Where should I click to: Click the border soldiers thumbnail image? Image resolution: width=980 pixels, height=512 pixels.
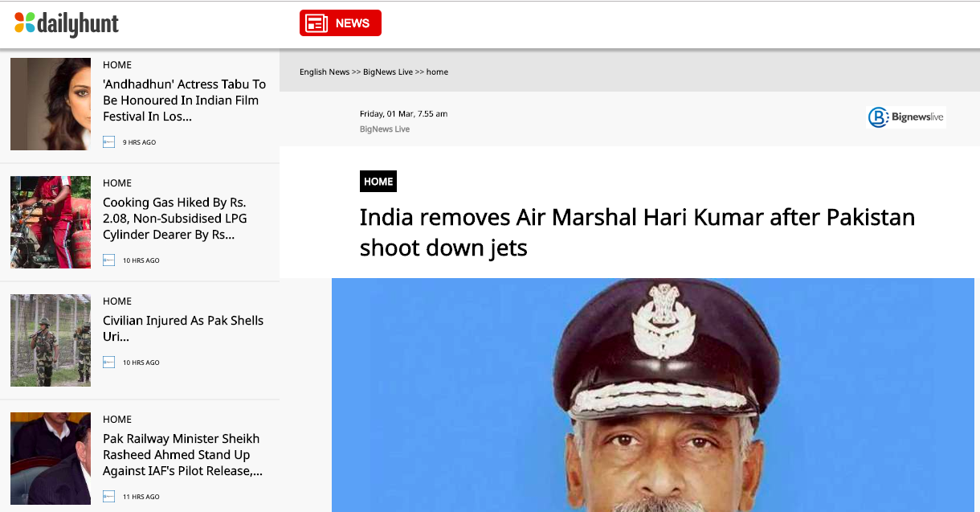point(51,340)
